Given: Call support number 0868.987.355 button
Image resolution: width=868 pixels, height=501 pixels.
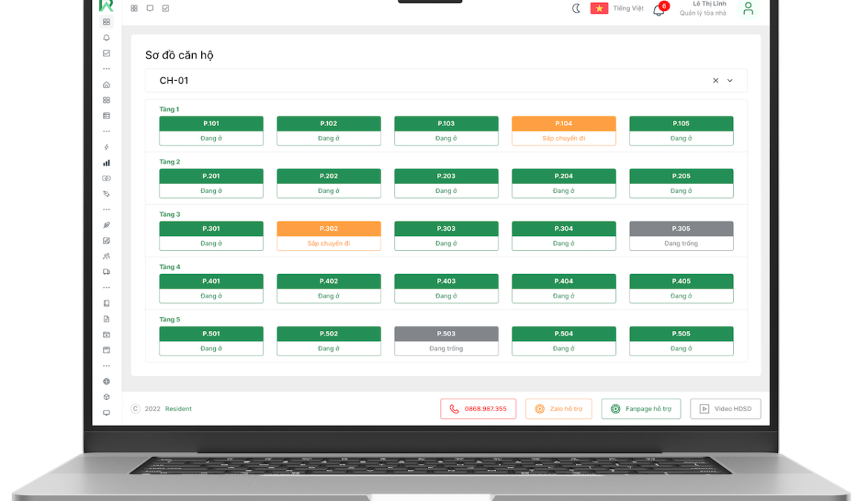Looking at the screenshot, I should tap(478, 409).
